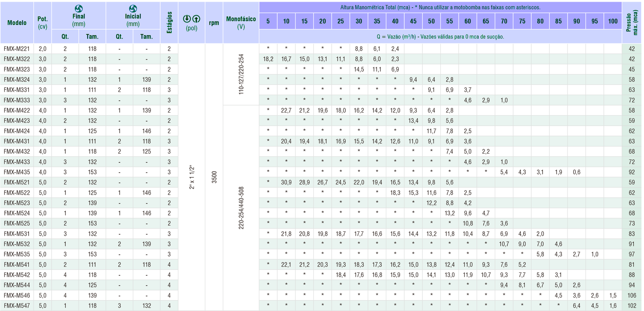Select the Pot. (cv) column header
Screen dimensions: 644x311
(x=42, y=23)
